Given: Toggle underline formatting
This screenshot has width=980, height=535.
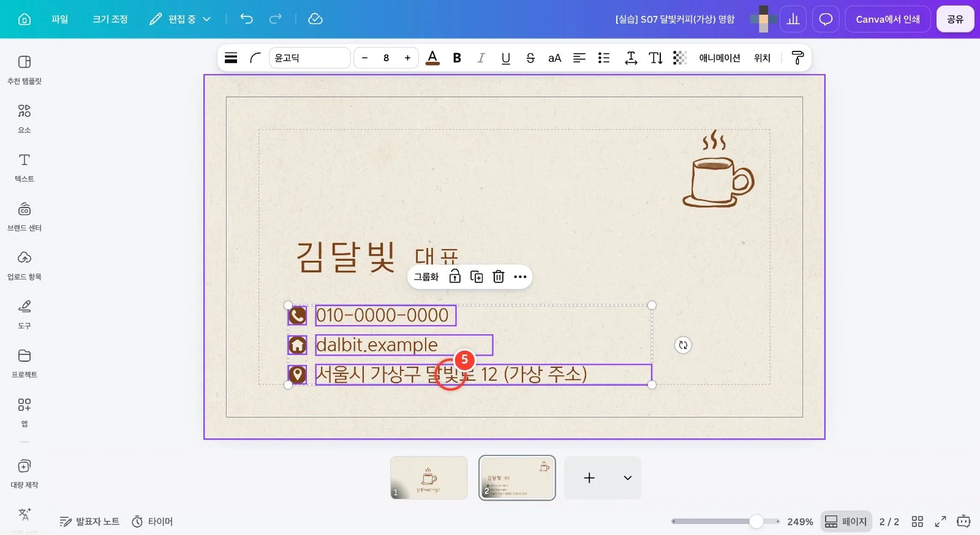Looking at the screenshot, I should (506, 58).
